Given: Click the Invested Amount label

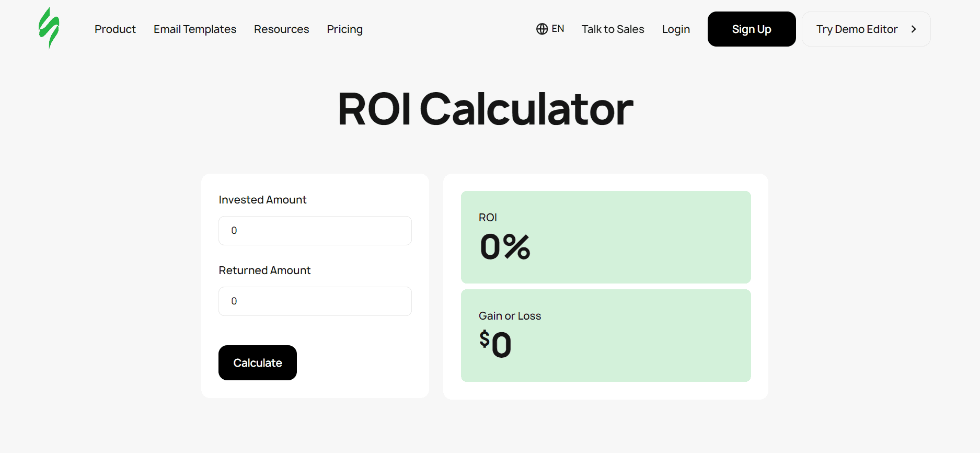Looking at the screenshot, I should tap(262, 199).
